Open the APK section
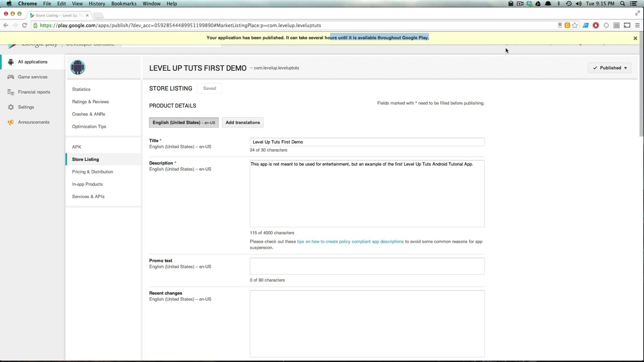The image size is (644, 362). click(76, 147)
